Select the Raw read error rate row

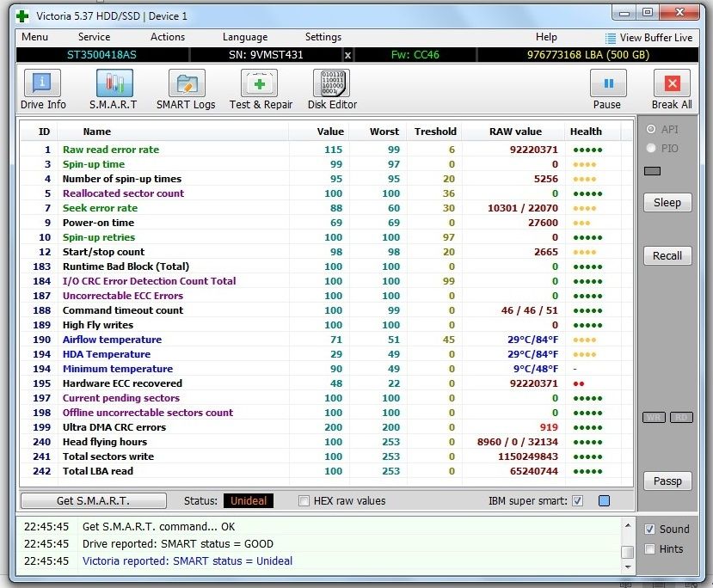326,150
